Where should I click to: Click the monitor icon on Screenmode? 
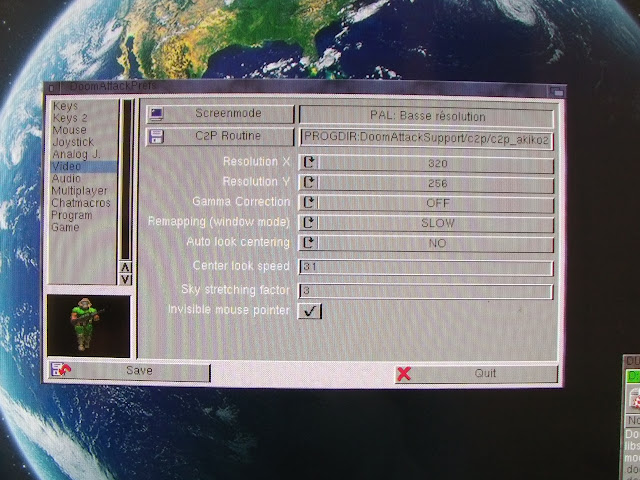pos(156,114)
